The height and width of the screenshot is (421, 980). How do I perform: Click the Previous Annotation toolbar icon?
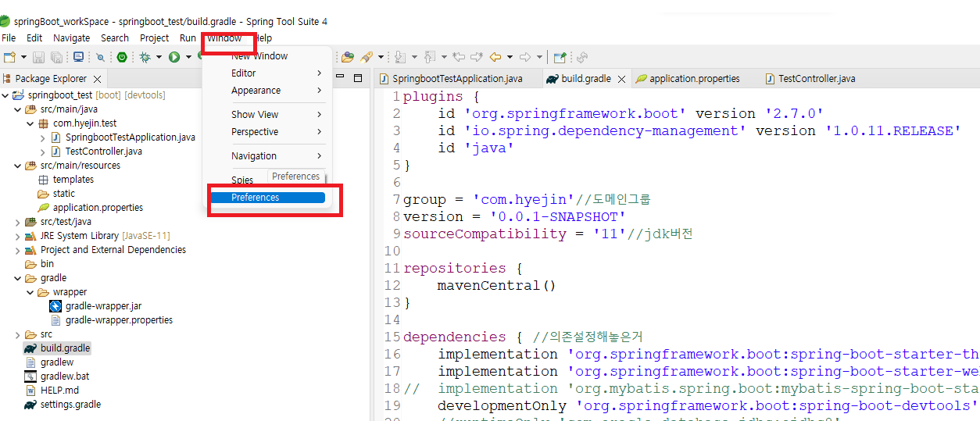coord(430,57)
